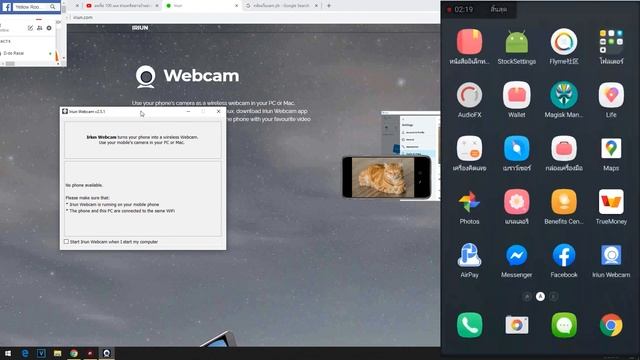Open the Facebook app on phone
The height and width of the screenshot is (360, 640).
pos(564,256)
